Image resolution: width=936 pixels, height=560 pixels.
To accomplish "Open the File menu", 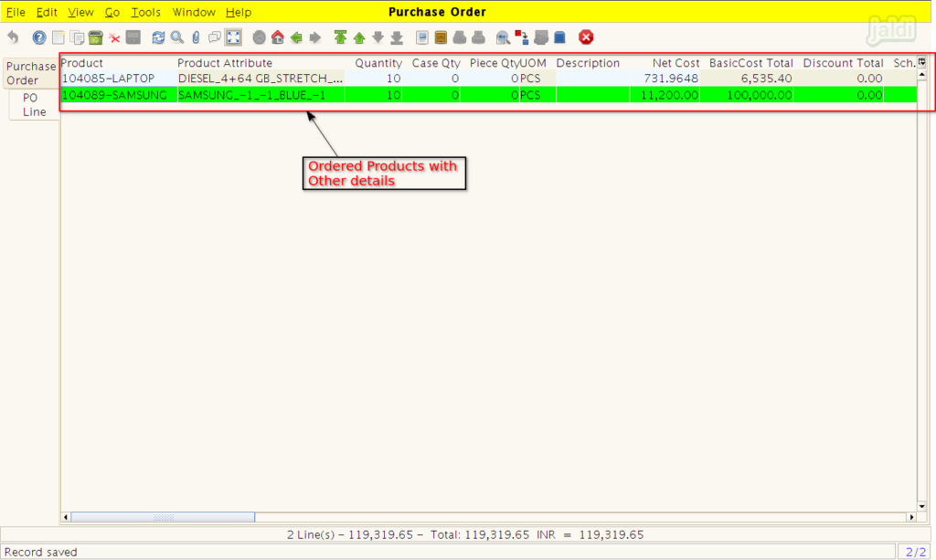I will [16, 12].
